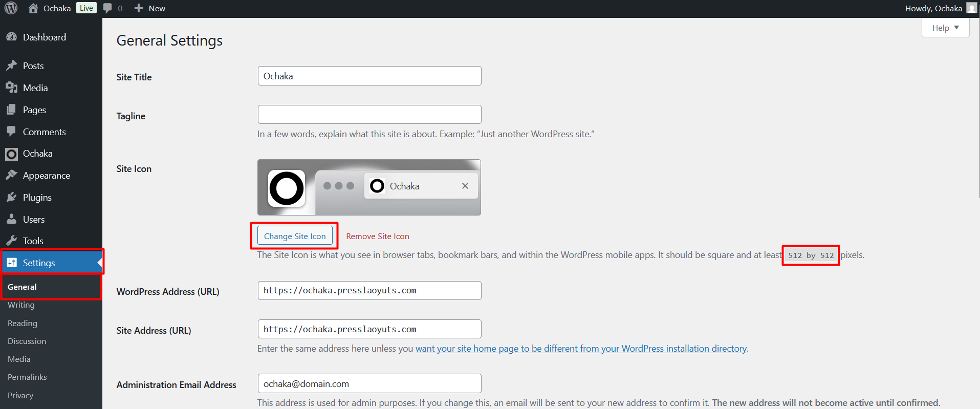This screenshot has height=409, width=980.
Task: Click into the Tagline input field
Action: (x=369, y=115)
